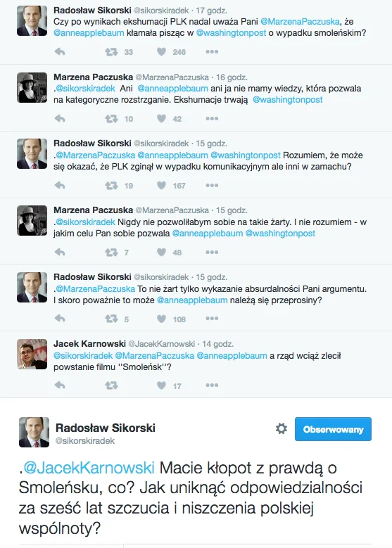This screenshot has height=548, width=392.
Task: Reply to Sikorski's first tweet about ekshumacji
Action: (x=60, y=52)
